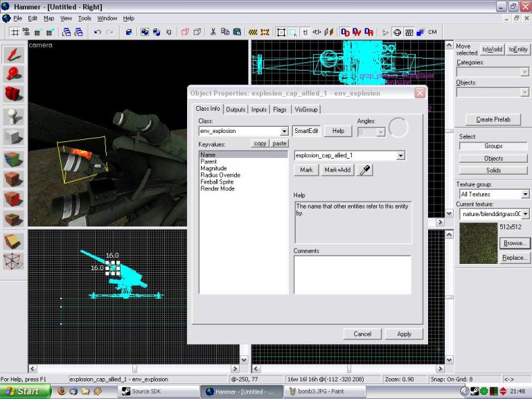The image size is (532, 399).
Task: Select the Clipping tool
Action: pos(14,242)
